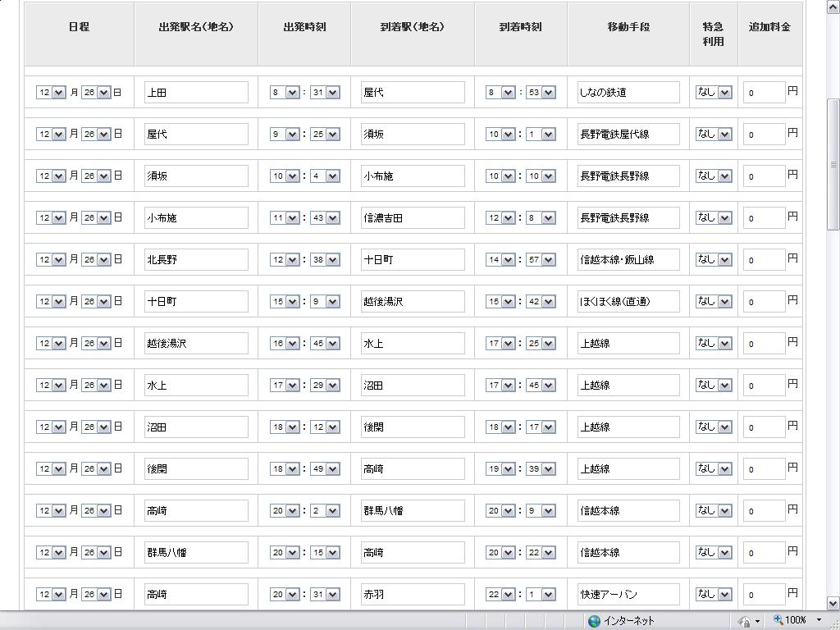Image resolution: width=840 pixels, height=630 pixels.
Task: Open departure hour dropdown in 上田 row
Action: click(x=285, y=92)
